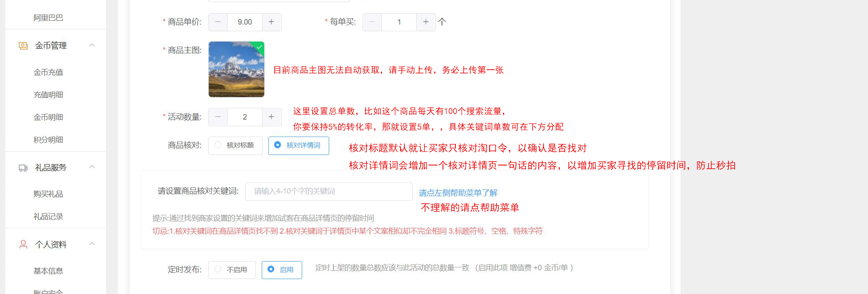Click the 金币管理 coin icon

pos(23,46)
